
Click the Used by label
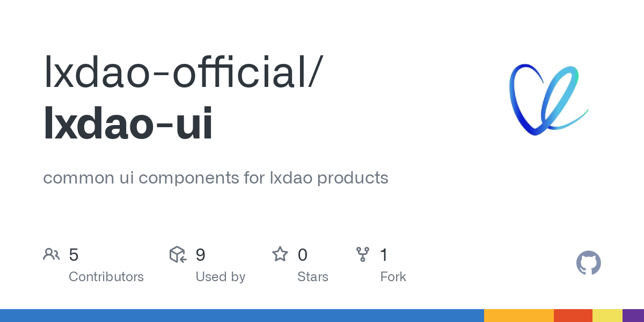[x=221, y=277]
